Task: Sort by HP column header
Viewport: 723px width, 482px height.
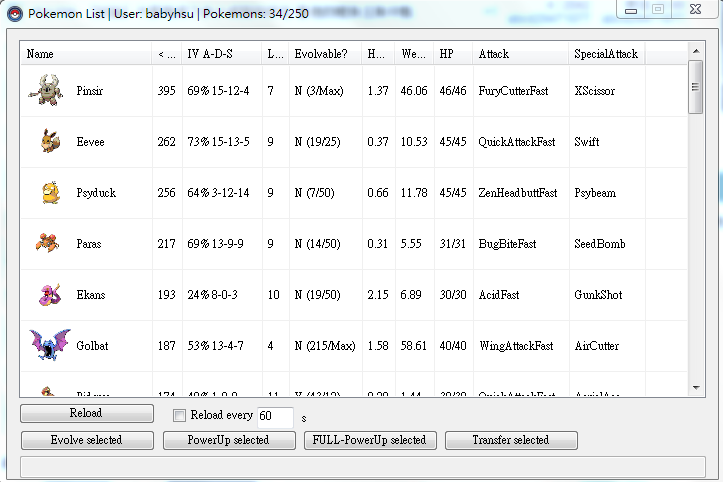Action: (453, 54)
